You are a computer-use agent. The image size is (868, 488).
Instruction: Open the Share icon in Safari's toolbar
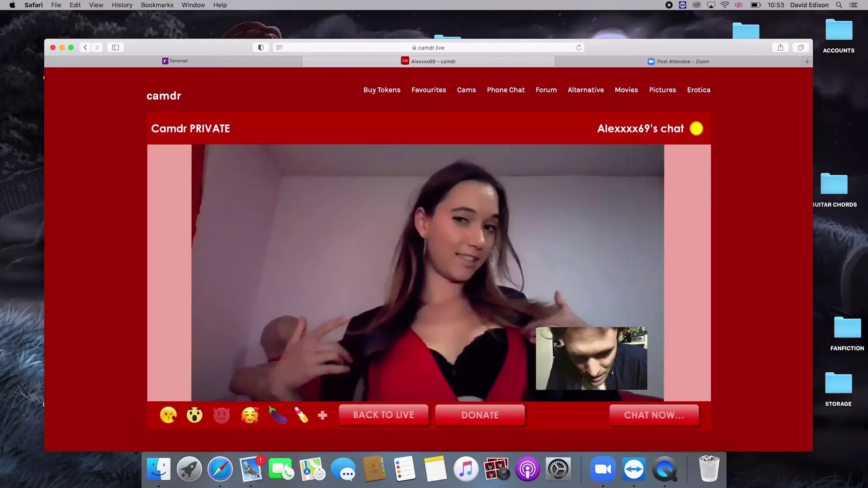coord(780,47)
